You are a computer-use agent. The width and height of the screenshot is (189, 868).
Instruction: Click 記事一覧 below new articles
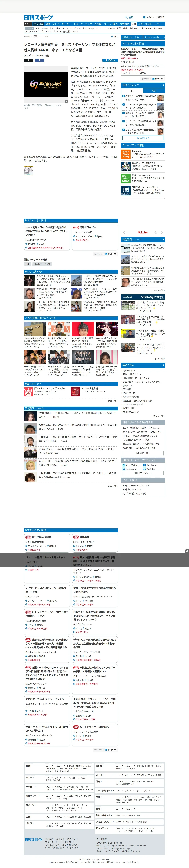tap(160, 359)
